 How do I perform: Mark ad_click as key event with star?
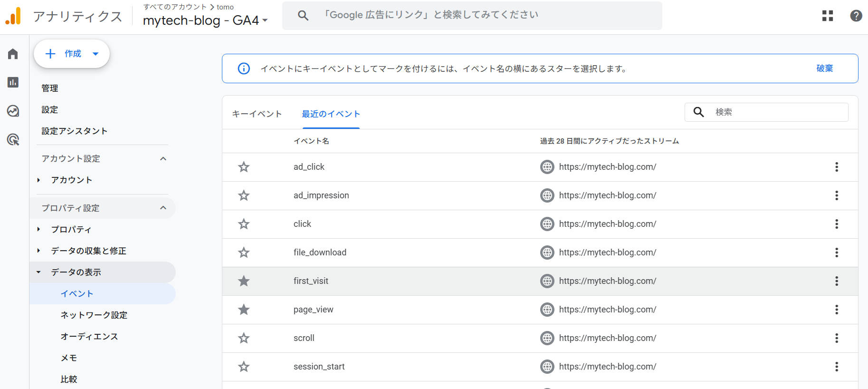[244, 167]
